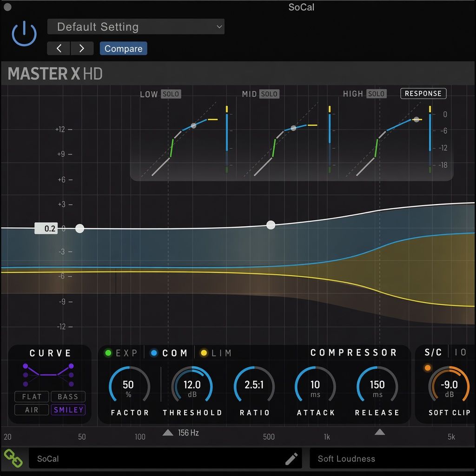Click the 5k frequency axis label
Image resolution: width=476 pixels, height=476 pixels.
point(451,437)
